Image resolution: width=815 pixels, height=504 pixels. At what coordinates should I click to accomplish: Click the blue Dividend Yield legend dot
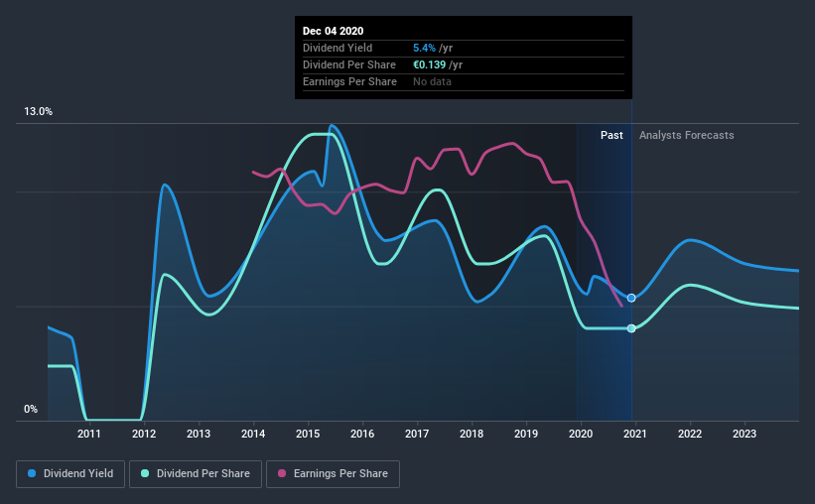click(32, 473)
